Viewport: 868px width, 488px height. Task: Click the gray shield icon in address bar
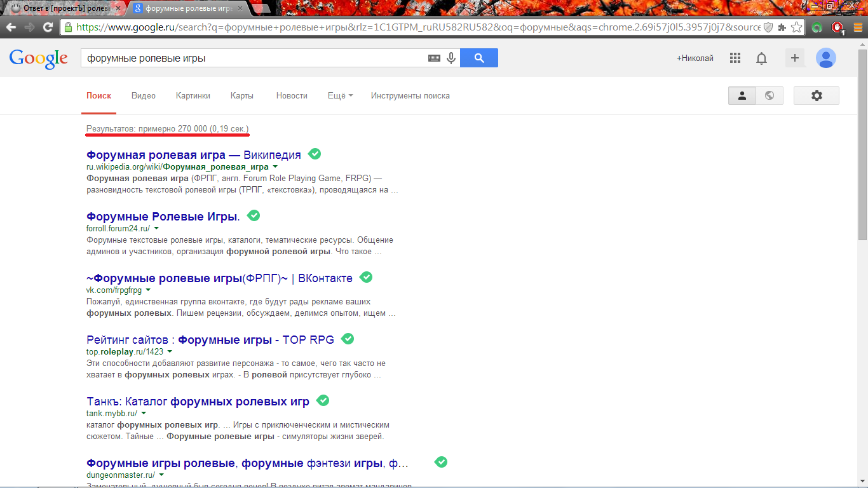pos(768,27)
